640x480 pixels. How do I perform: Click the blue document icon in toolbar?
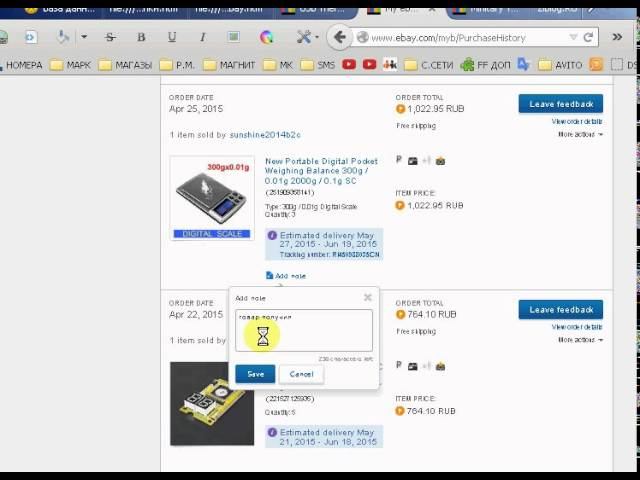pos(30,38)
